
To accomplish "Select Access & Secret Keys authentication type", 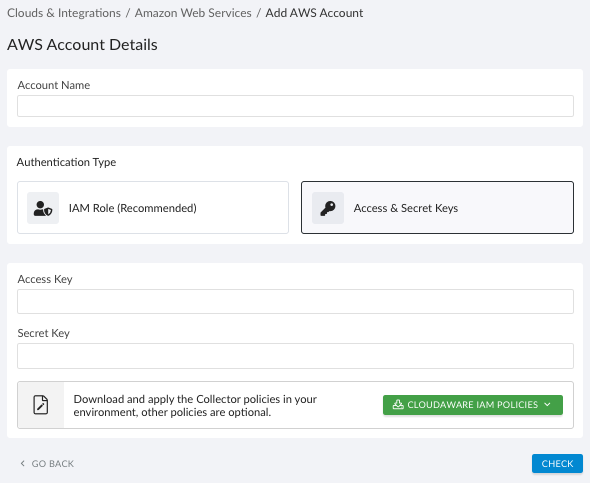I will point(437,208).
